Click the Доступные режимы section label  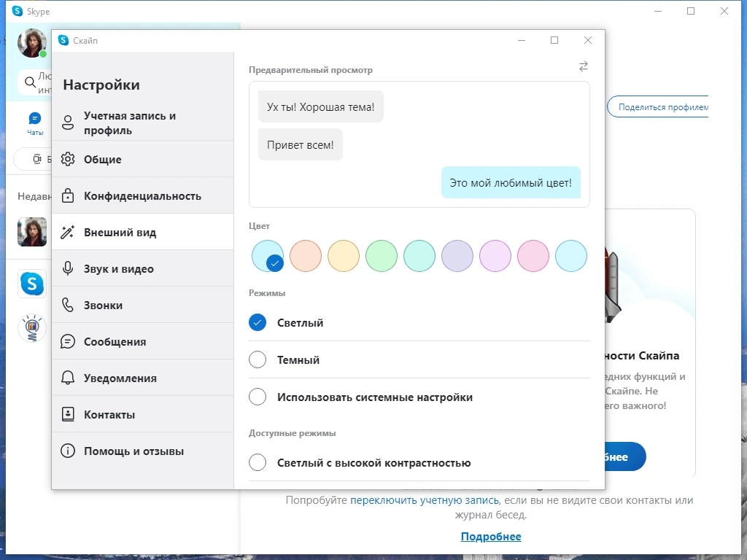(292, 433)
